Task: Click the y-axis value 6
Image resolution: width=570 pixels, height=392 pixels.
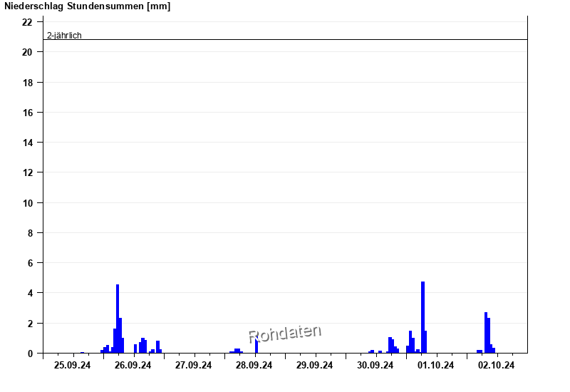Action: 30,263
